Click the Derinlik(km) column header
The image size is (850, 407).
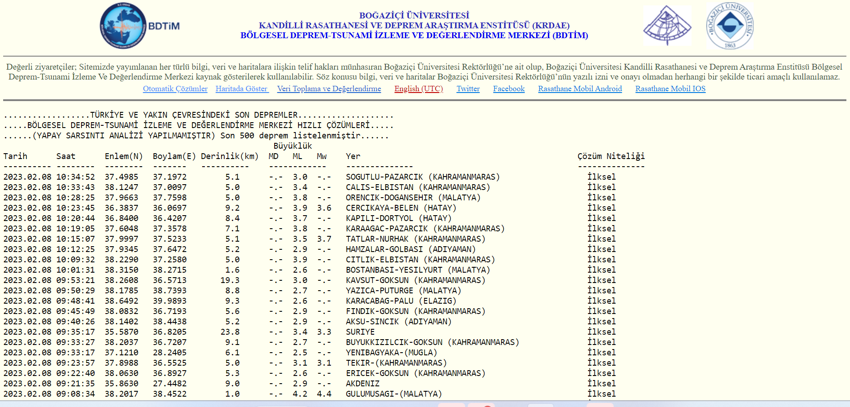(x=228, y=156)
